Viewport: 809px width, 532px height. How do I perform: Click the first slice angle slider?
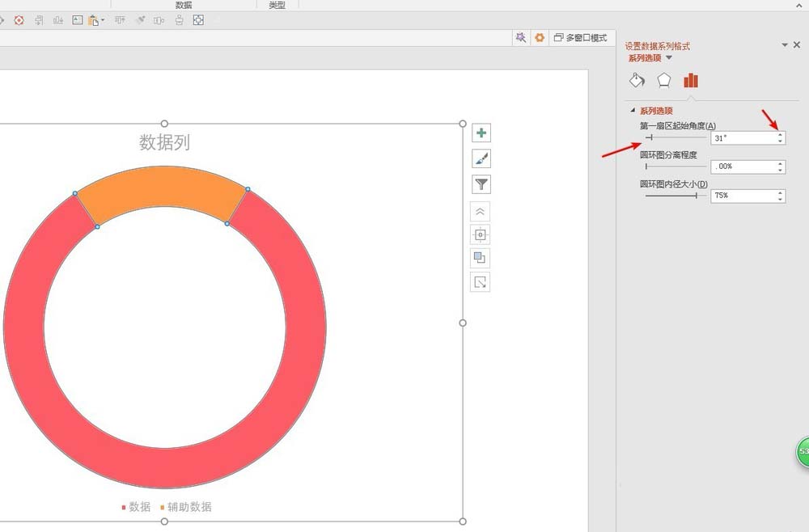(x=676, y=137)
